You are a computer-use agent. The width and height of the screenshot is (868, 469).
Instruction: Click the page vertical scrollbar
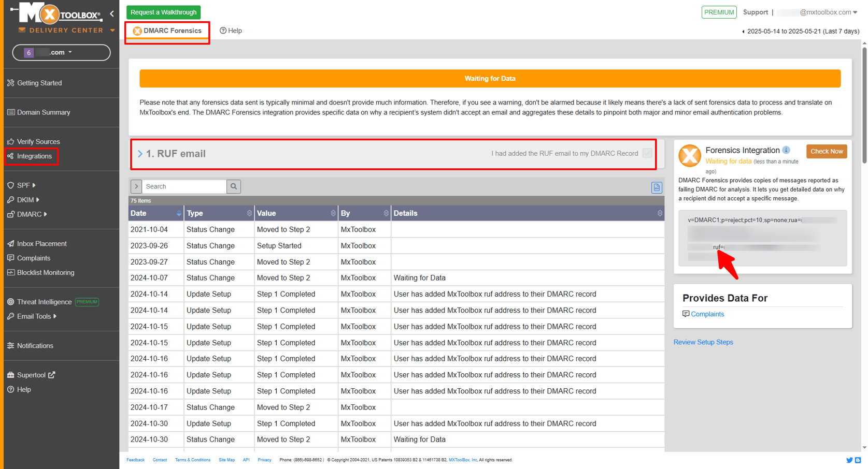pyautogui.click(x=864, y=106)
